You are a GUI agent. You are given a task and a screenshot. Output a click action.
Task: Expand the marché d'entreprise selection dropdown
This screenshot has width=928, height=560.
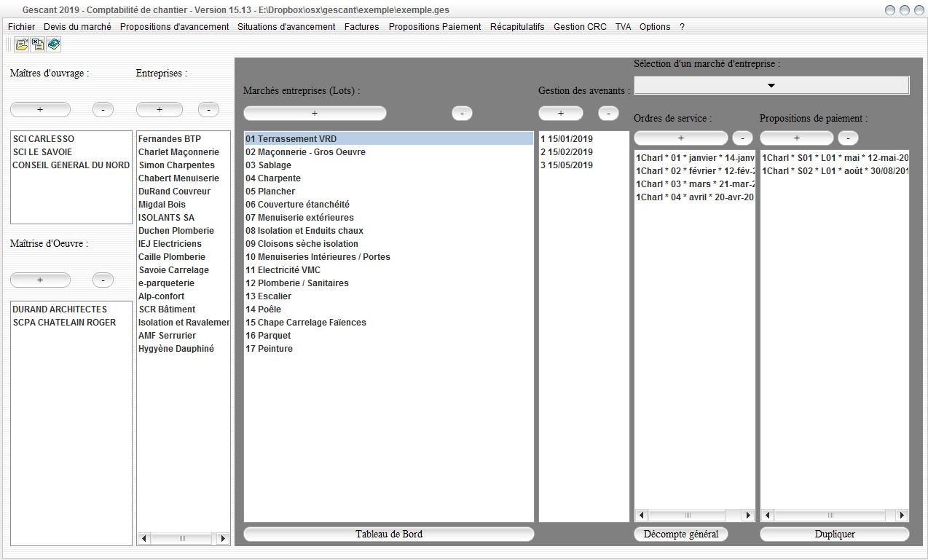771,85
